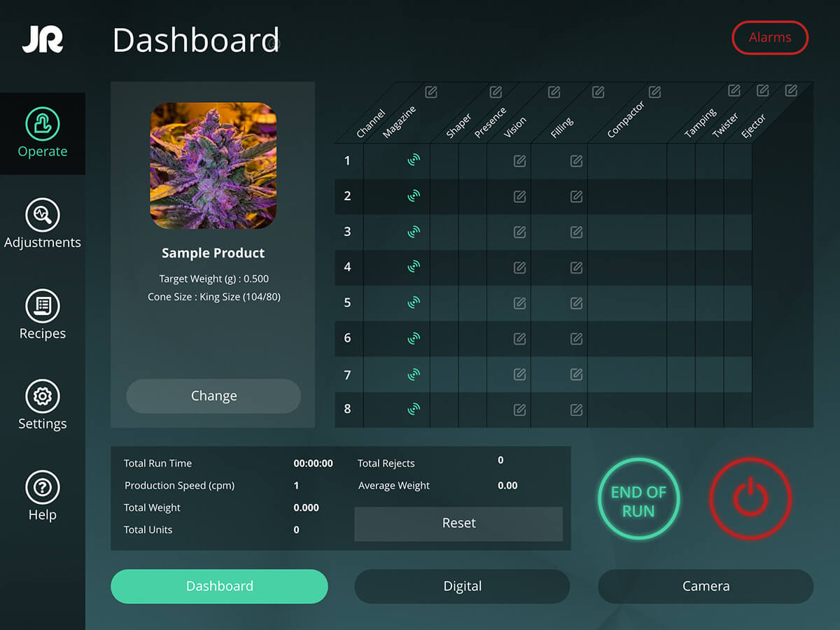Edit Filling for channel 5
The image size is (840, 630).
click(x=576, y=303)
